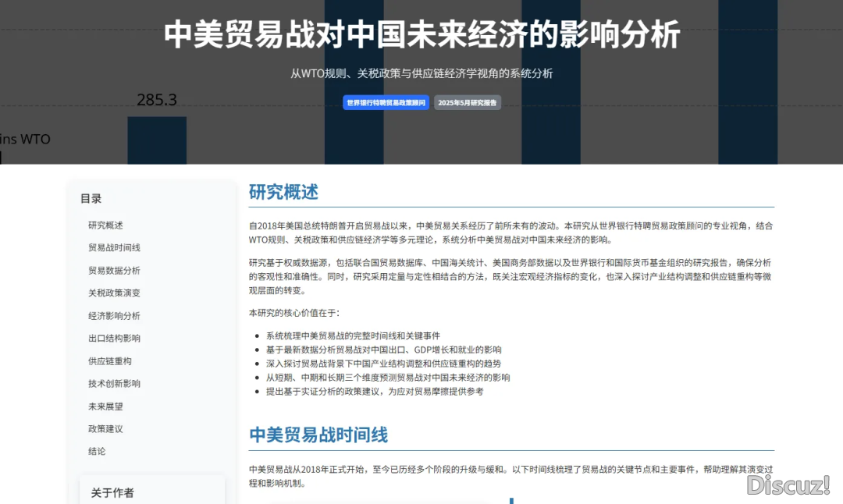Click the bullet 从短期、中期和长期三个维度预测
This screenshot has width=843, height=504.
(x=388, y=378)
